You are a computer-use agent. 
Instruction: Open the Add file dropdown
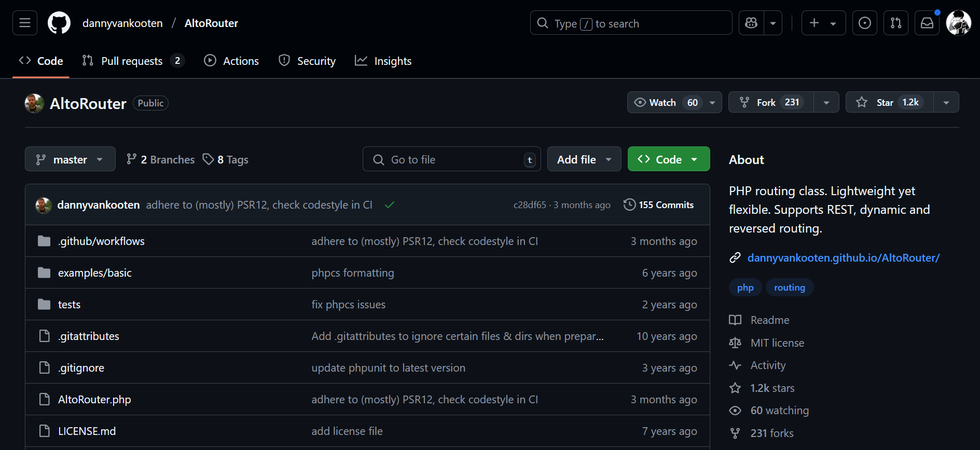coord(584,159)
